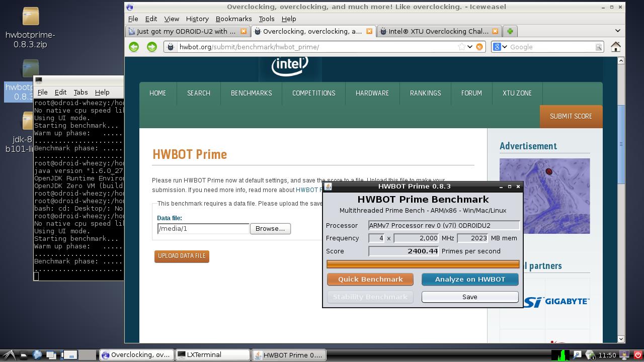
Task: Click Save in HWBOT Prime window
Action: click(470, 297)
